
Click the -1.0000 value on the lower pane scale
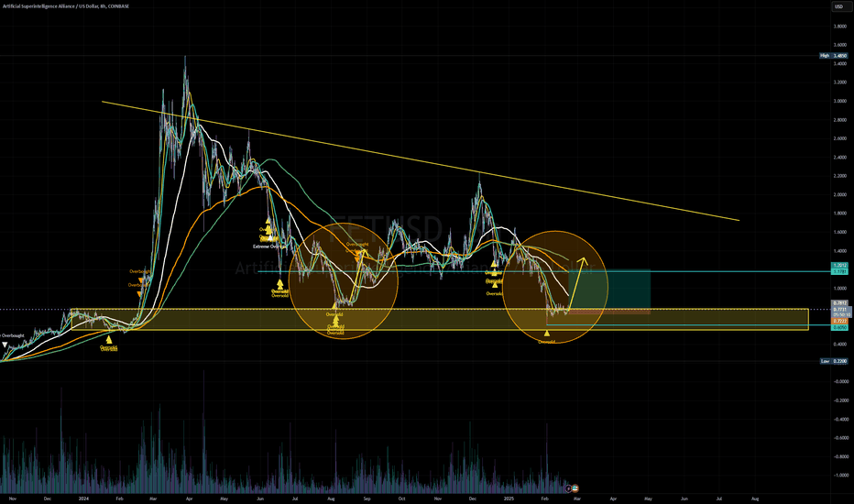pyautogui.click(x=839, y=475)
